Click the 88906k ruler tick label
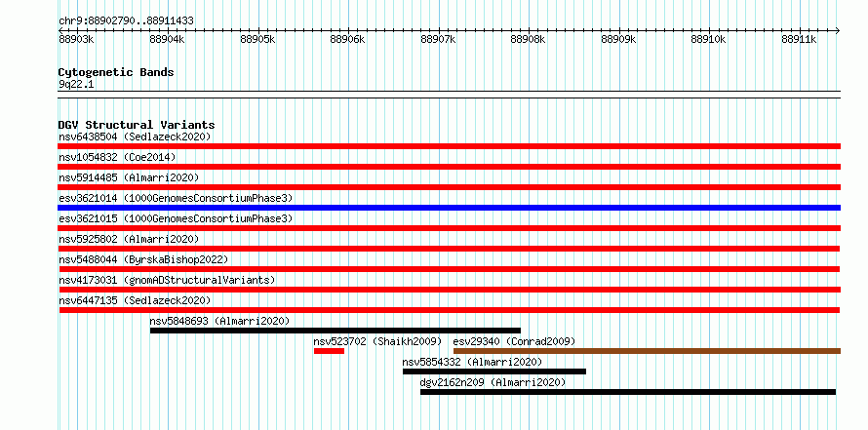The image size is (868, 430). click(x=347, y=39)
